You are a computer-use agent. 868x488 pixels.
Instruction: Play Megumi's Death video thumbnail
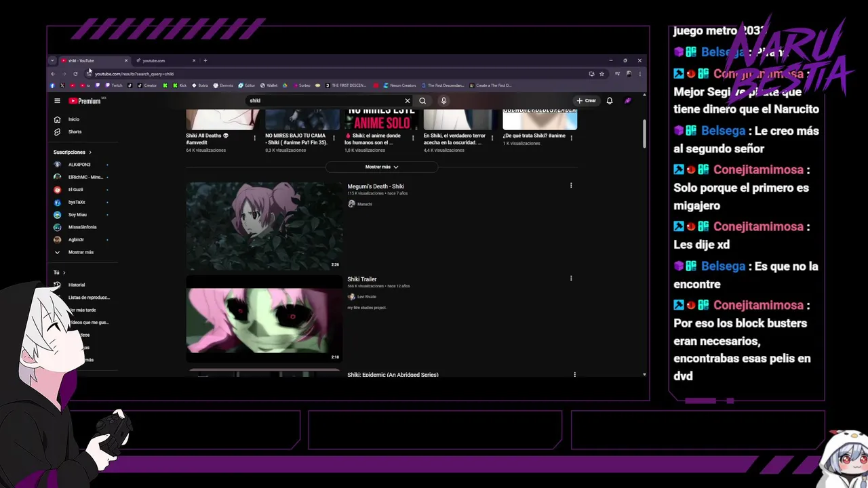click(264, 226)
